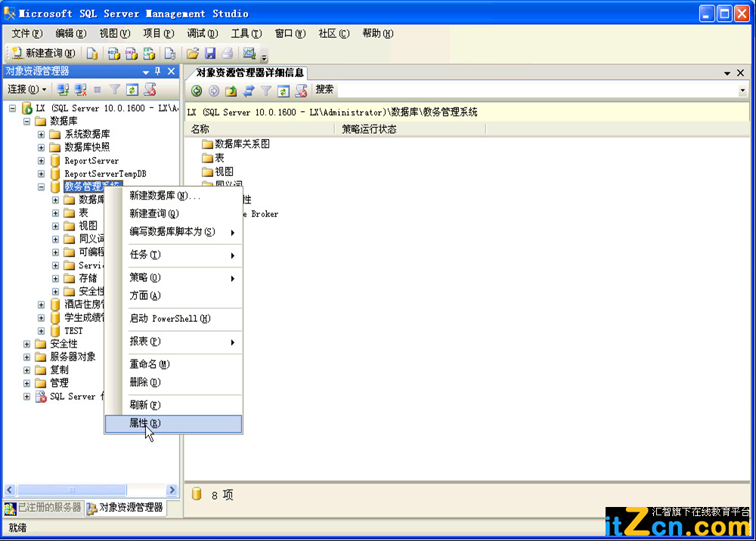The height and width of the screenshot is (541, 756).
Task: Click into the 搜索 search field
Action: pos(538,90)
